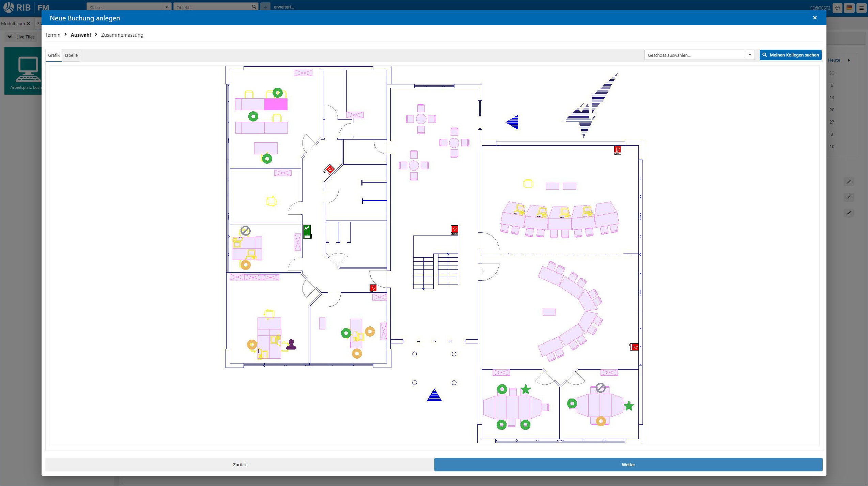This screenshot has height=486, width=868.
Task: Click Meinen Kollegen suchen button
Action: tap(790, 55)
